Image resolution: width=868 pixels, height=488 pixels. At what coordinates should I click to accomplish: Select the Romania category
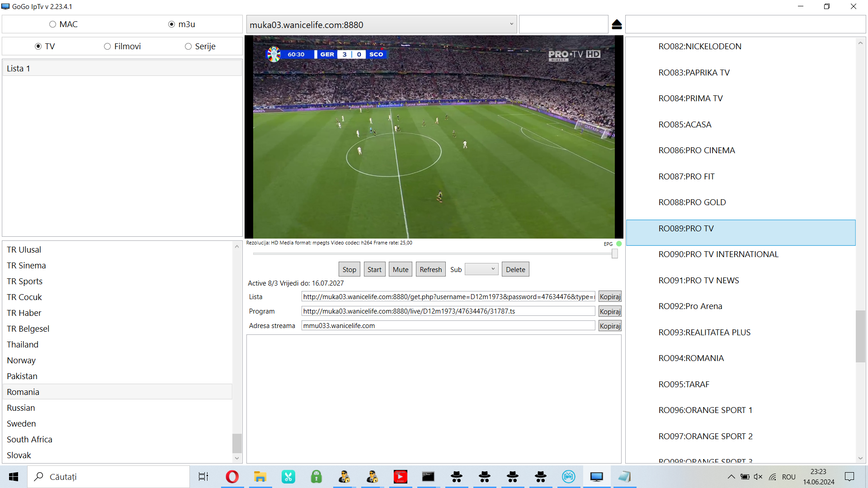(x=118, y=392)
